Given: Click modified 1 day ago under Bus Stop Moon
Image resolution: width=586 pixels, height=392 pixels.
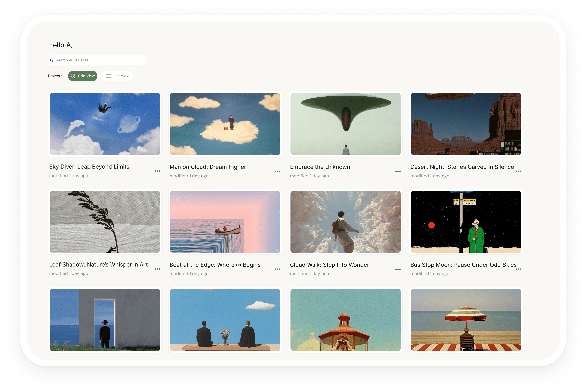Looking at the screenshot, I should pyautogui.click(x=430, y=274).
